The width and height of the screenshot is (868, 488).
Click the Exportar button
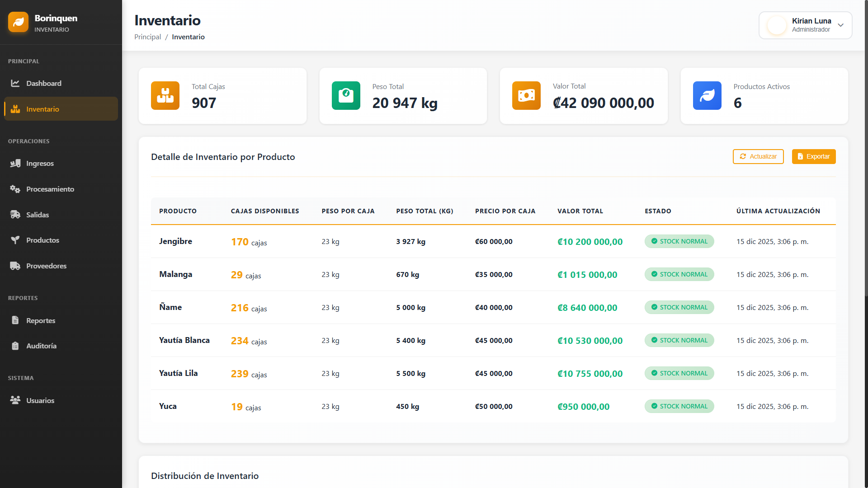[x=814, y=156]
